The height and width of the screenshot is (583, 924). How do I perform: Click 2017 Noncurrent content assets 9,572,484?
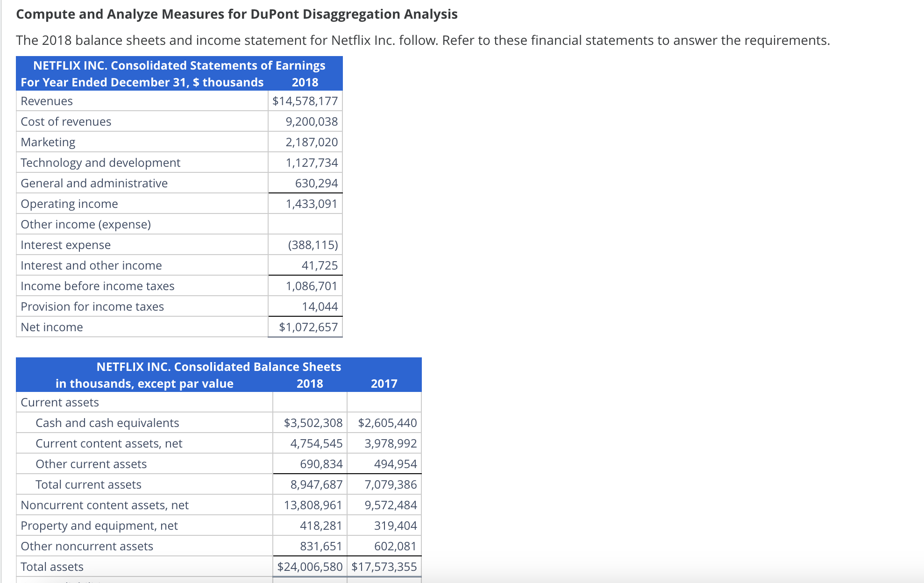tap(391, 505)
